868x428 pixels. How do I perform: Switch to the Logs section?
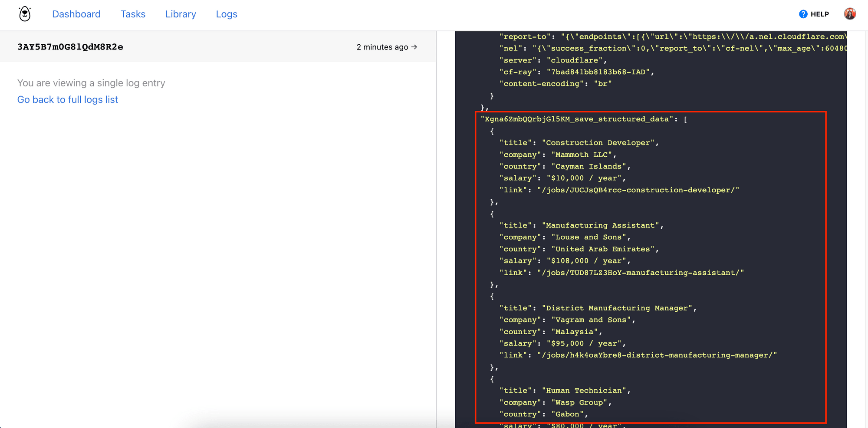[x=226, y=14]
